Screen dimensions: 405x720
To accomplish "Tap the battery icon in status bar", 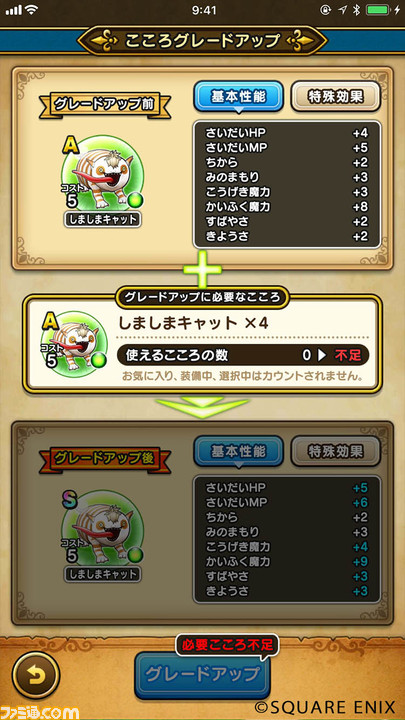I will point(380,10).
